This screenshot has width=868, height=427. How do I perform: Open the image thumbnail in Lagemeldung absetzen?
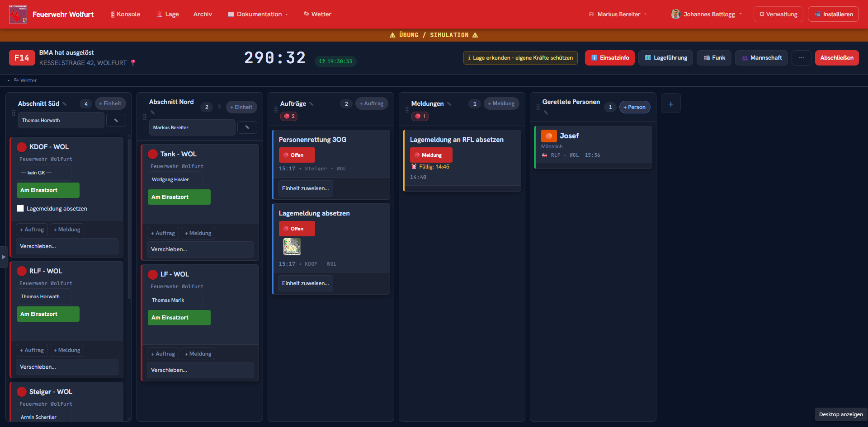pos(292,247)
